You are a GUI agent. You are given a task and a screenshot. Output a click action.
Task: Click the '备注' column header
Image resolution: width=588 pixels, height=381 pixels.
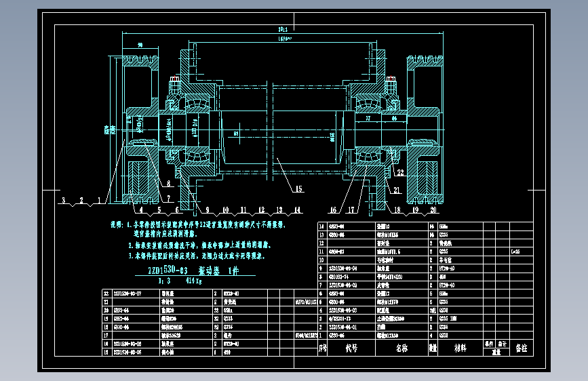click(x=522, y=348)
